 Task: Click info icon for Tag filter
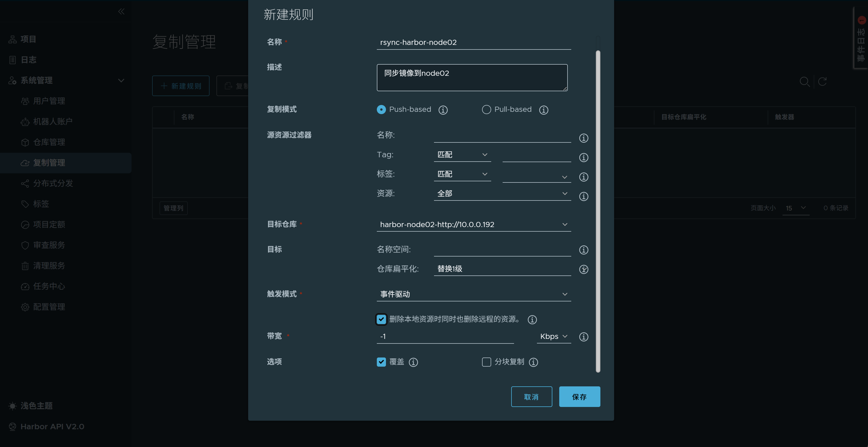point(583,157)
